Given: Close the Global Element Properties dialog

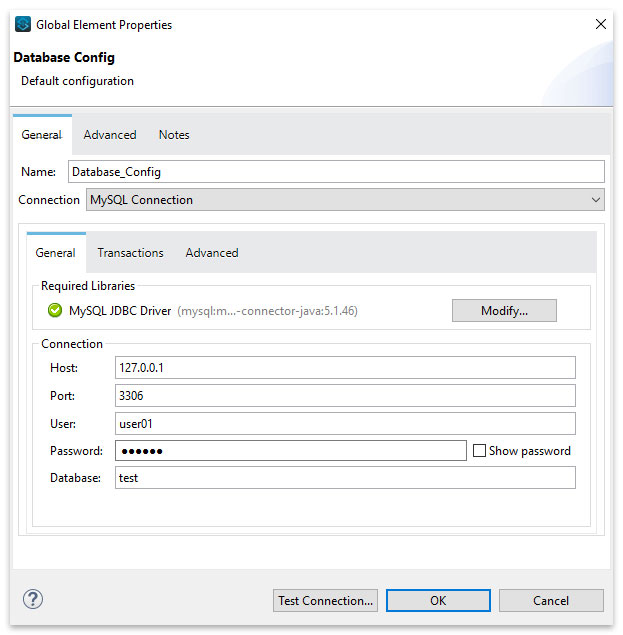Looking at the screenshot, I should (600, 24).
